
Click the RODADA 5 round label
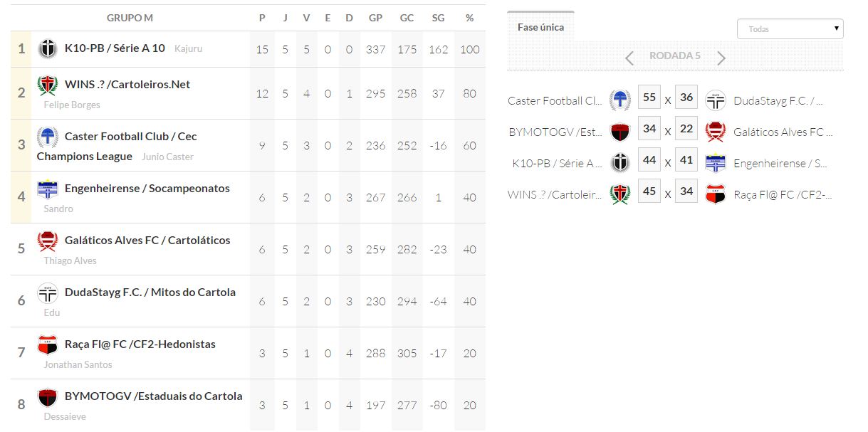675,56
